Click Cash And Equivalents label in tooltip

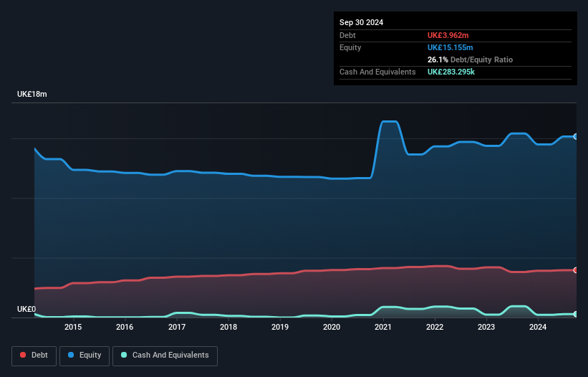[x=377, y=72]
